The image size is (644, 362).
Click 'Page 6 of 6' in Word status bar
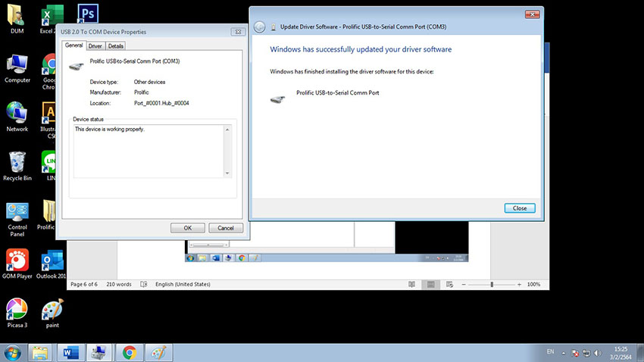coord(84,284)
